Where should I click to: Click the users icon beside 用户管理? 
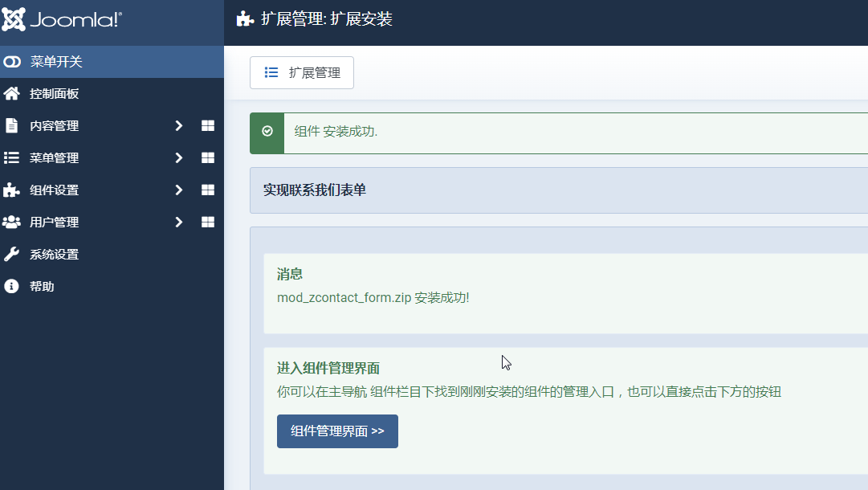click(11, 222)
